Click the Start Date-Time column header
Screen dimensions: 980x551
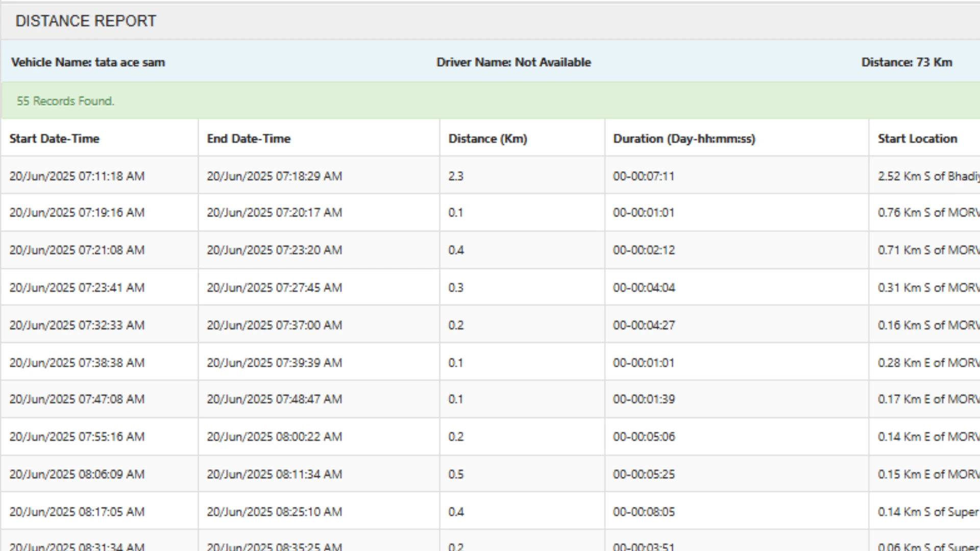(54, 139)
